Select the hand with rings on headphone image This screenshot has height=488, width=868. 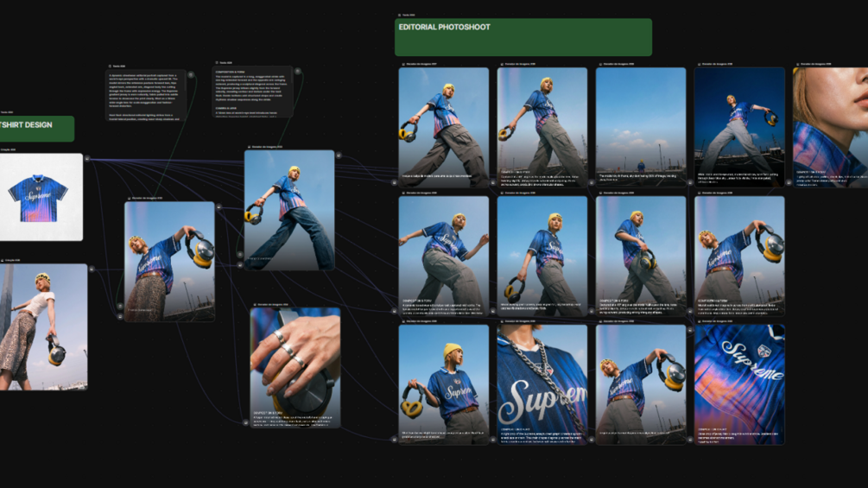pyautogui.click(x=295, y=367)
